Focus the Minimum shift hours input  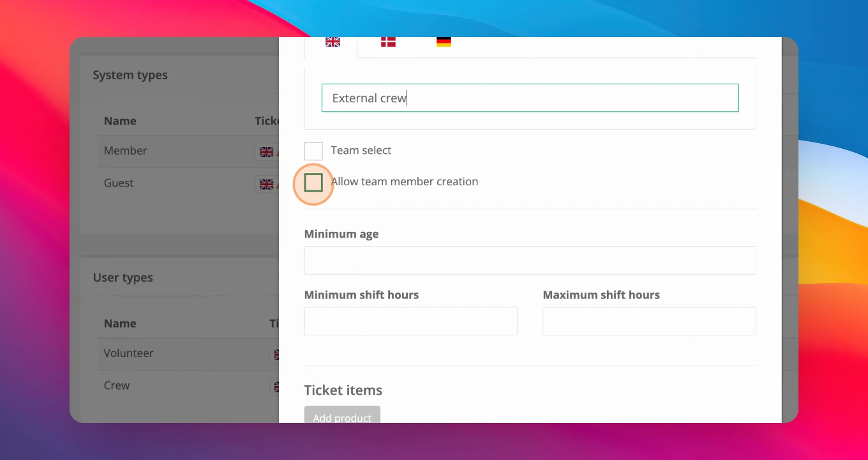click(x=410, y=321)
